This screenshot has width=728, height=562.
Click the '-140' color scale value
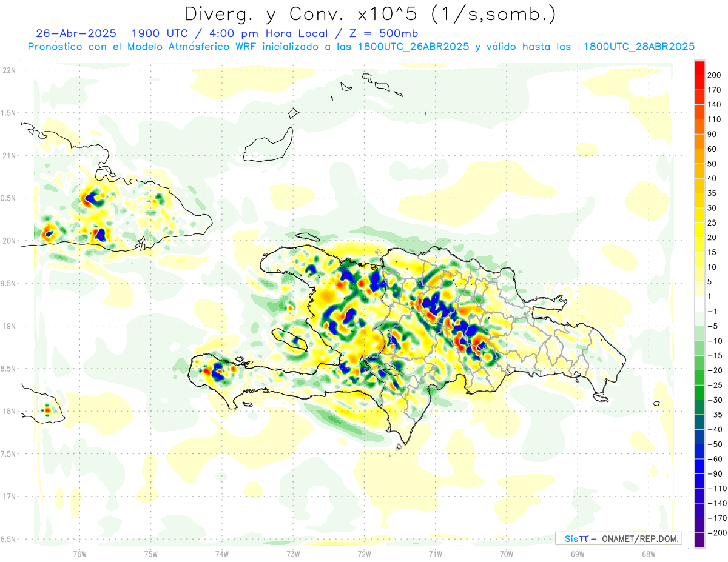pyautogui.click(x=716, y=503)
